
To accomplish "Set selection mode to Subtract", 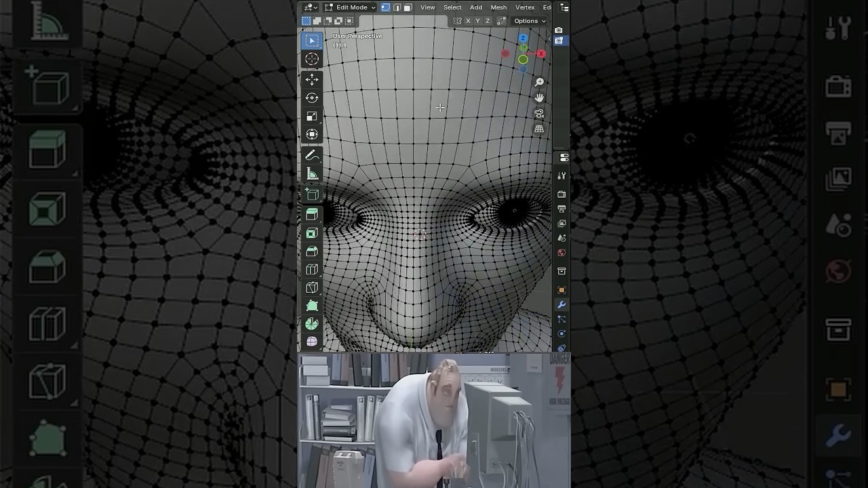I will tap(326, 21).
